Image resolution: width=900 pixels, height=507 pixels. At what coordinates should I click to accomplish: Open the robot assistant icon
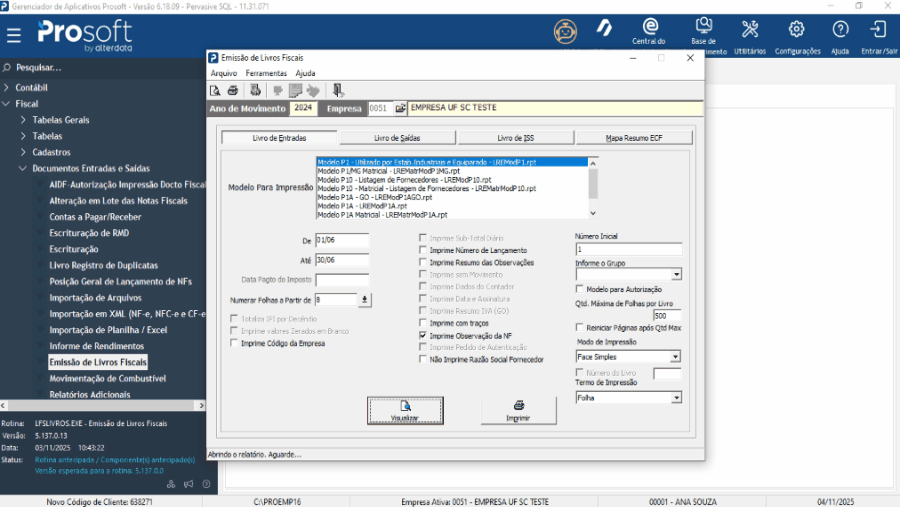point(565,30)
